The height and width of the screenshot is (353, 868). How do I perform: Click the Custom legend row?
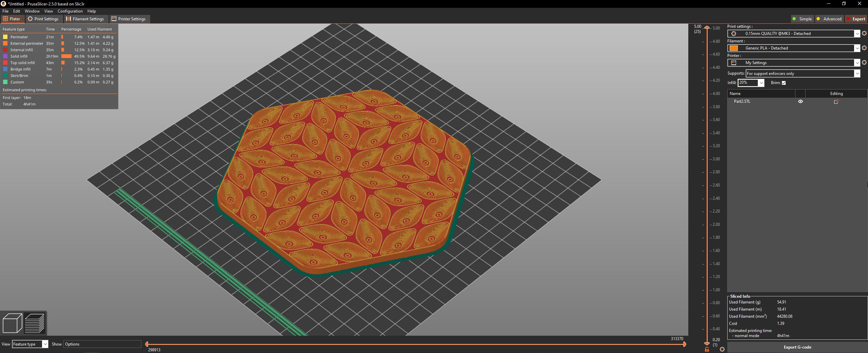tap(59, 82)
